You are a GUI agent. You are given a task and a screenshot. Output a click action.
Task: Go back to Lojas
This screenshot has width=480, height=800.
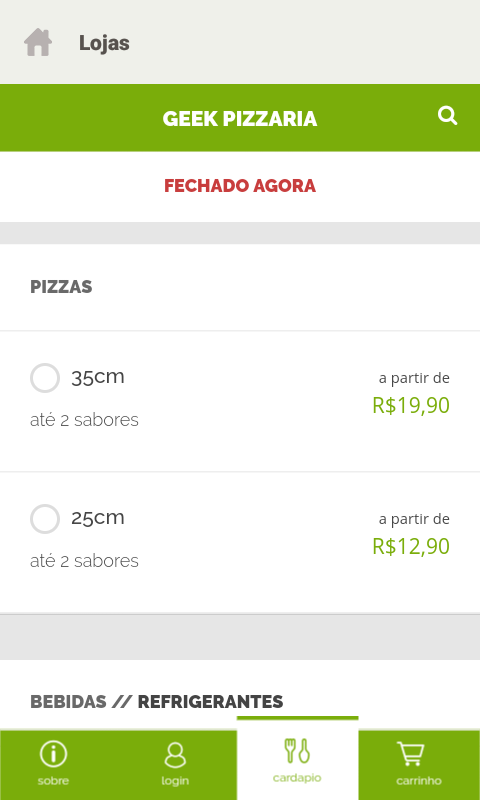coord(104,43)
